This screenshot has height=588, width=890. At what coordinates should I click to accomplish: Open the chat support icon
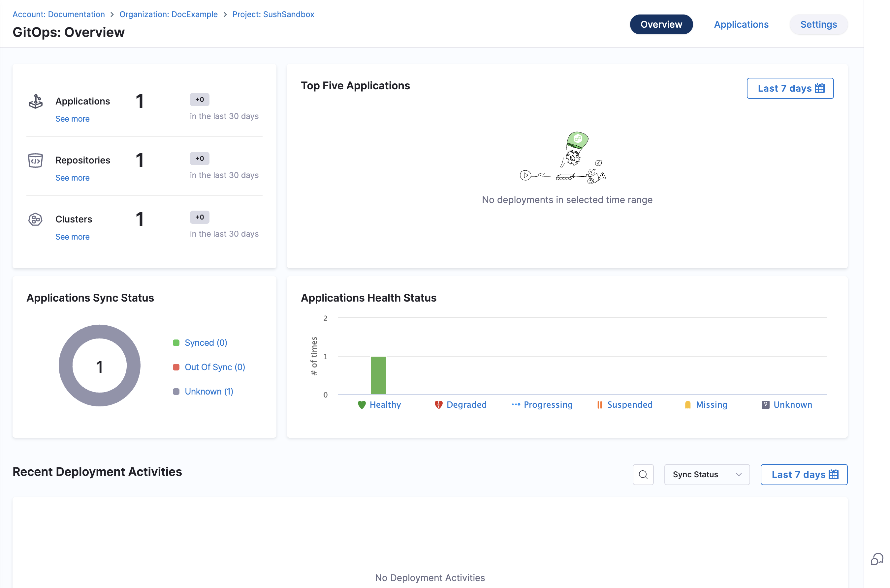point(876,559)
